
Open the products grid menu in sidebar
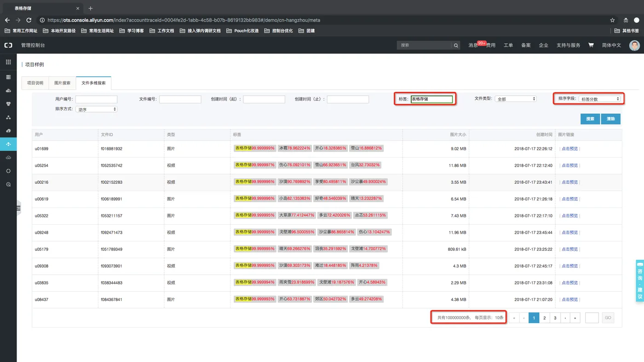tap(8, 62)
